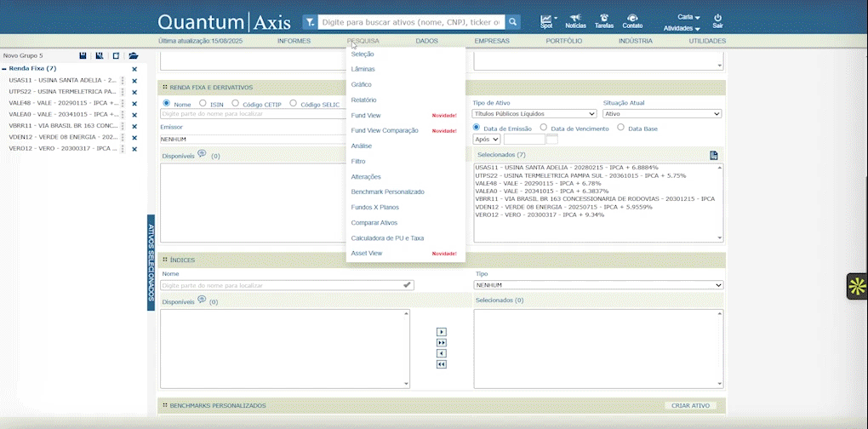Click the filter funnel icon beside search box

pyautogui.click(x=310, y=22)
